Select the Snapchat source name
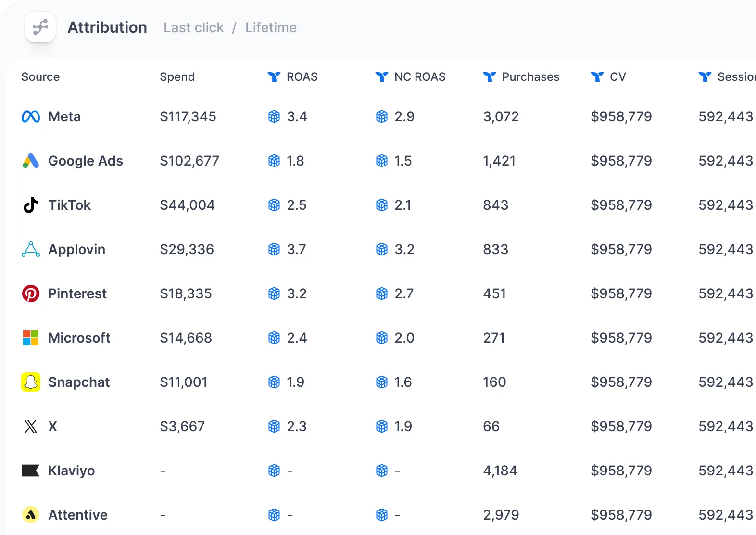This screenshot has width=756, height=535. [x=79, y=382]
